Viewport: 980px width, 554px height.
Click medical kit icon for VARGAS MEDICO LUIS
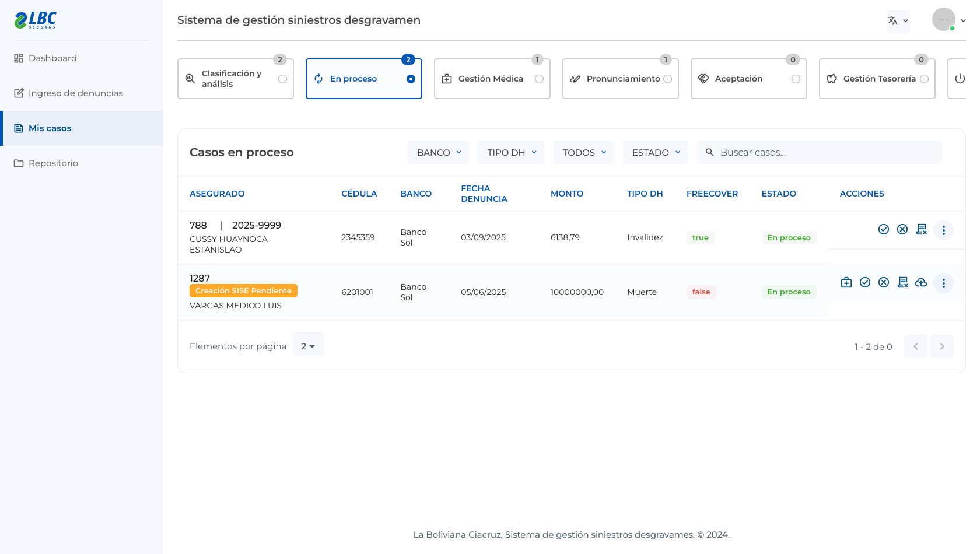pos(846,282)
